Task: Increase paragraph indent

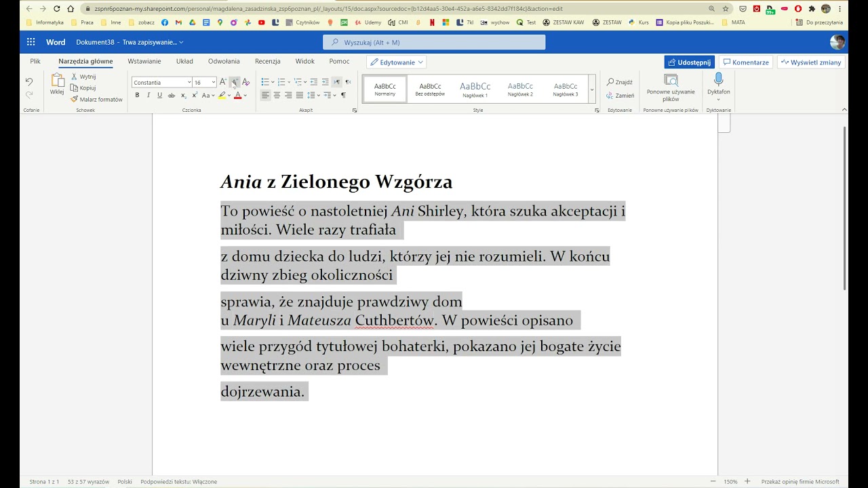Action: [325, 82]
